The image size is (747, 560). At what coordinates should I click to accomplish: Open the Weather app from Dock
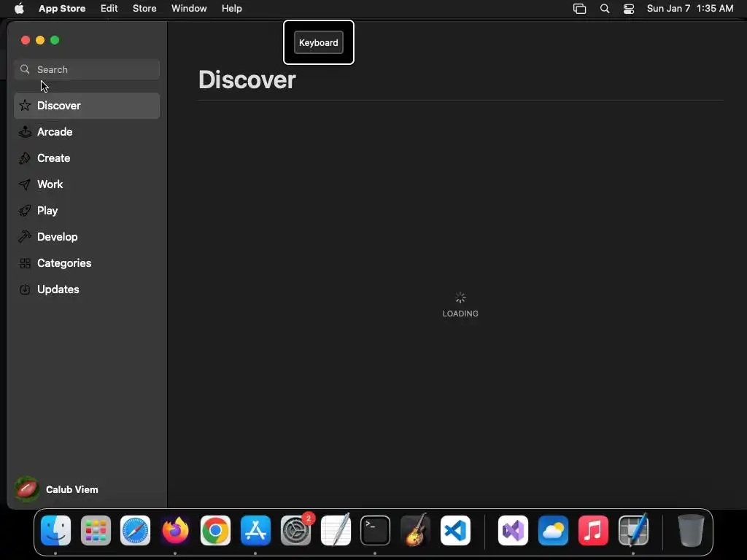click(x=553, y=531)
